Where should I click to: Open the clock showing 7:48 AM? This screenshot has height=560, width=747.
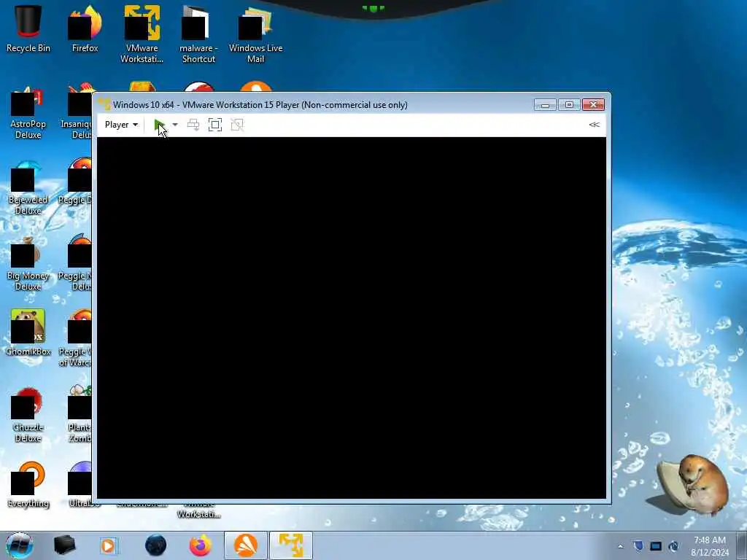point(710,546)
